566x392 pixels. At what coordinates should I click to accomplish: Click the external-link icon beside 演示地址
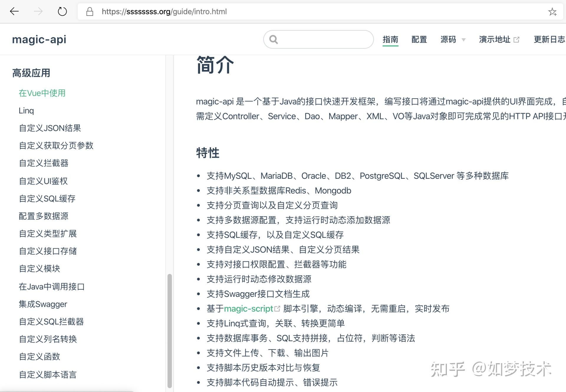point(516,39)
